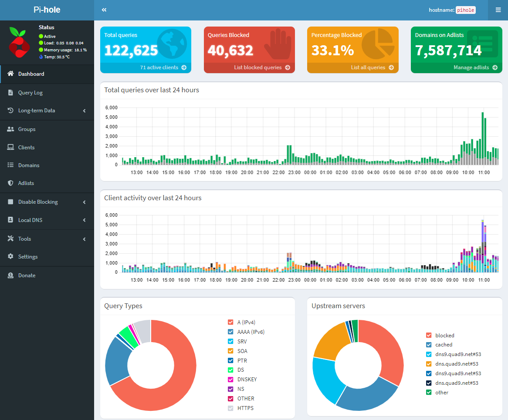508x420 pixels.
Task: Uncheck the HTTPS query type legend box
Action: click(x=231, y=408)
